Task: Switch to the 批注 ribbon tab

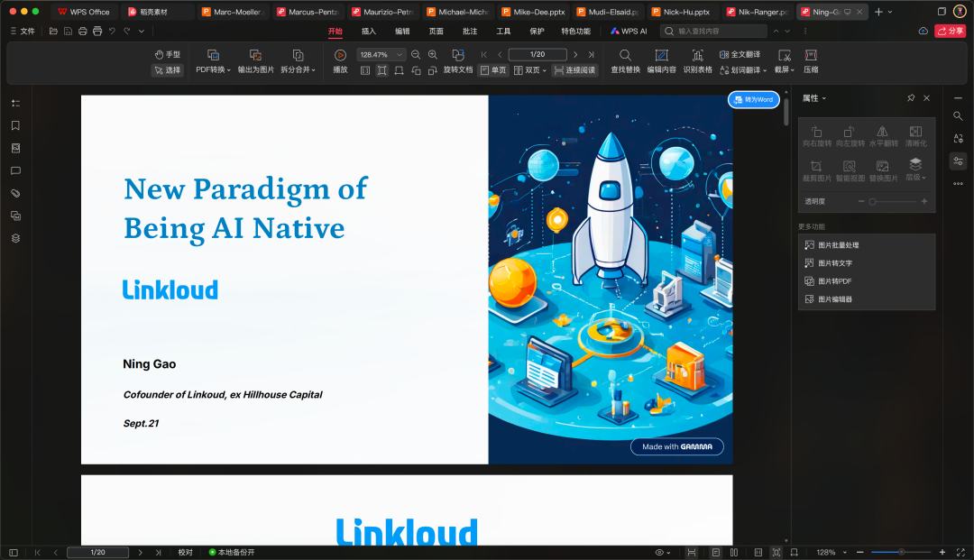Action: 470,31
